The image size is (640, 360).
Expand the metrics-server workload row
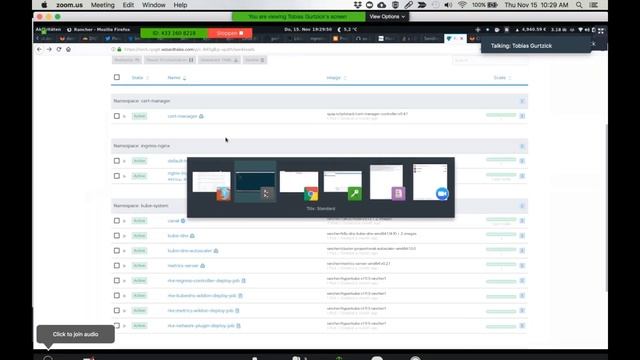(x=124, y=266)
